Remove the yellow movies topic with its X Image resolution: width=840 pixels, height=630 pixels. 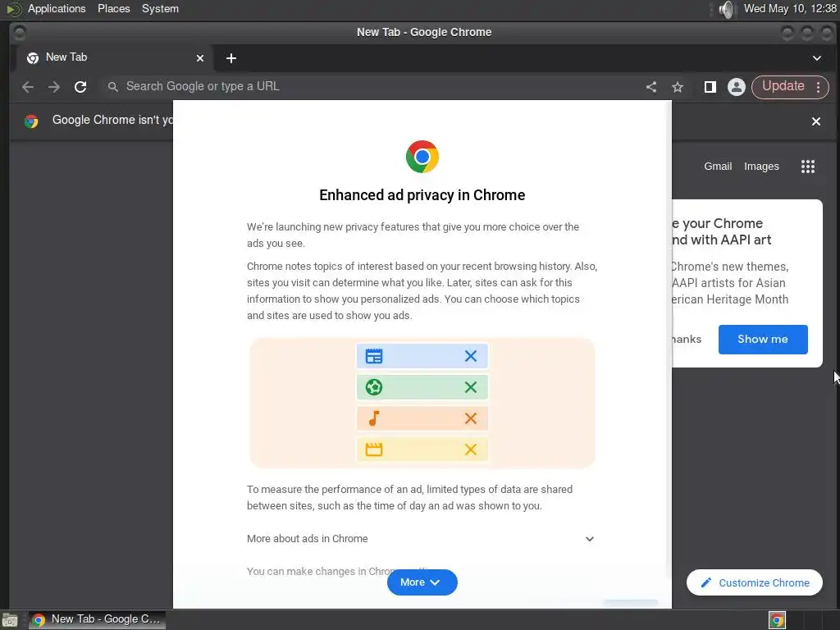click(x=470, y=450)
